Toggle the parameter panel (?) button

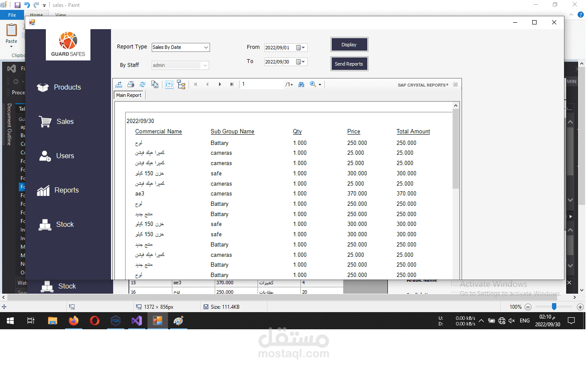(x=169, y=84)
